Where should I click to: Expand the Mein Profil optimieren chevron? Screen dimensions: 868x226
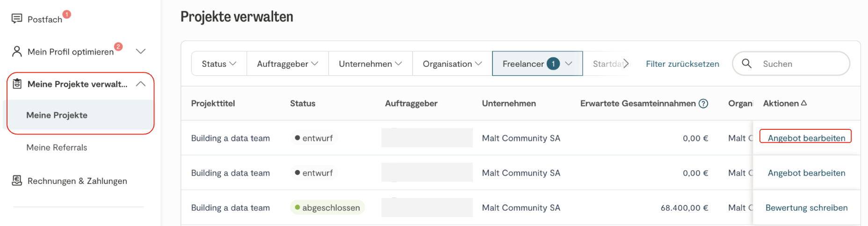click(141, 51)
